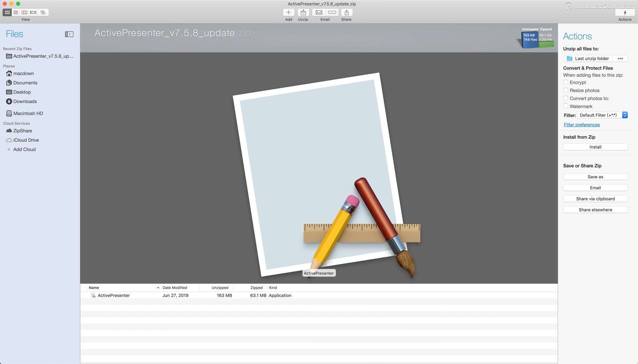Viewport: 638px width, 364px height.
Task: Switch to icon grid view
Action: tap(7, 12)
